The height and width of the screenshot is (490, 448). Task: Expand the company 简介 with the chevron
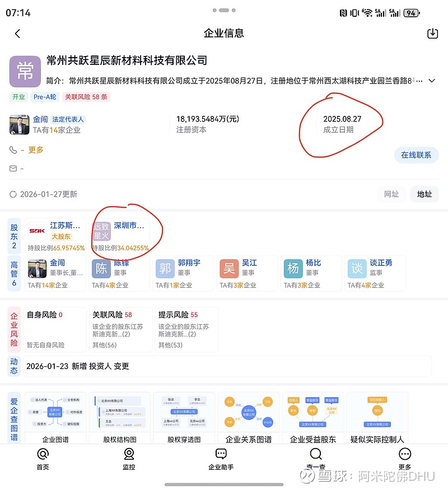[431, 80]
